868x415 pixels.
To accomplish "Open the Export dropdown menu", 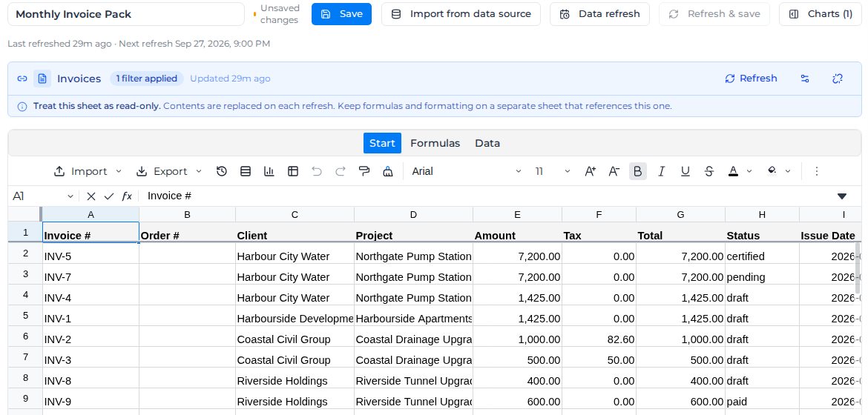I will click(x=169, y=171).
